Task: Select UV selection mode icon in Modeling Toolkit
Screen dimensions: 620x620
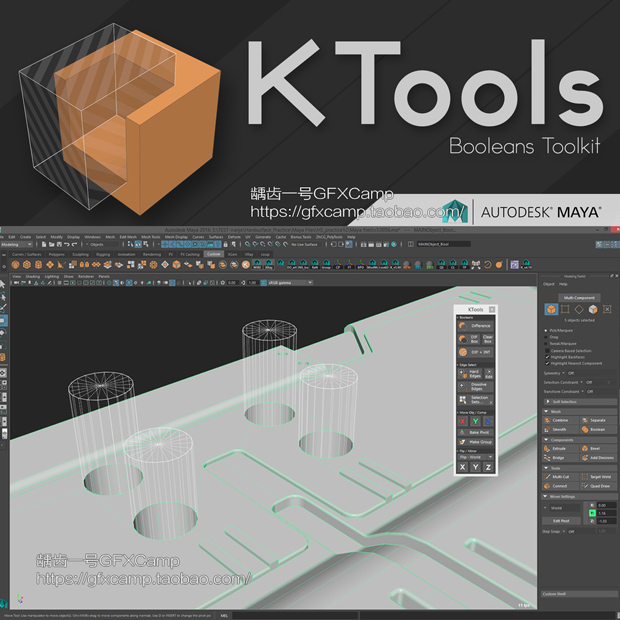Action: pyautogui.click(x=607, y=309)
